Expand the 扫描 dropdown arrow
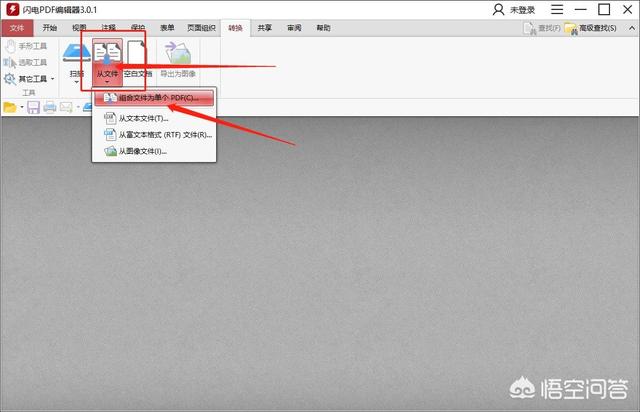The width and height of the screenshot is (640, 412). coord(76,82)
